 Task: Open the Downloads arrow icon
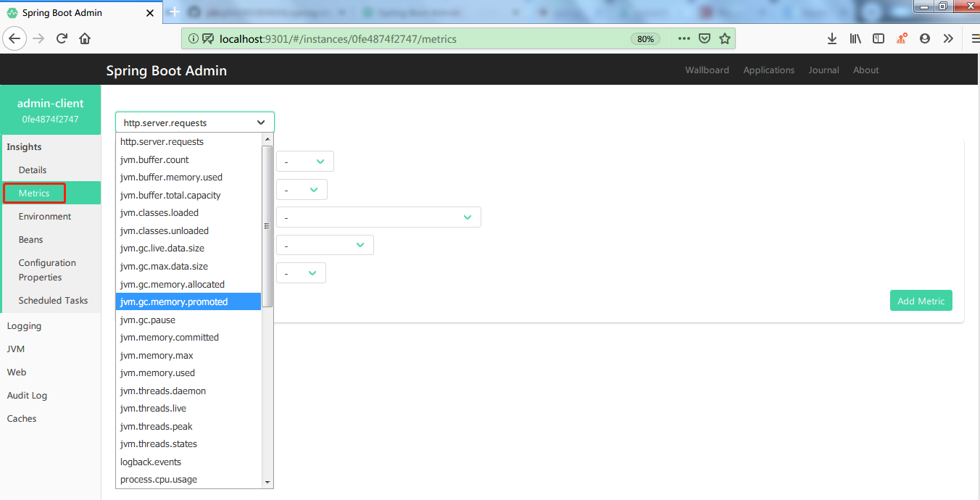pos(832,38)
